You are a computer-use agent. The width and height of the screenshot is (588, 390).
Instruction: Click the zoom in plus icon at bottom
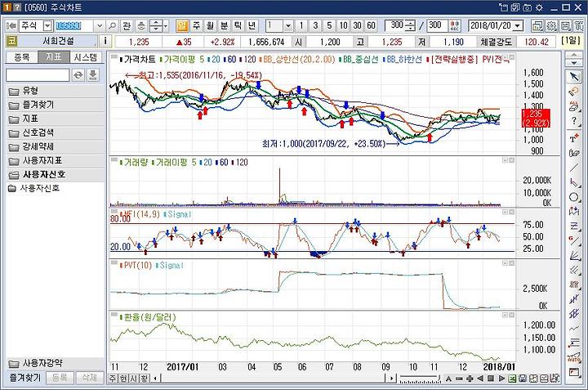[x=470, y=379]
